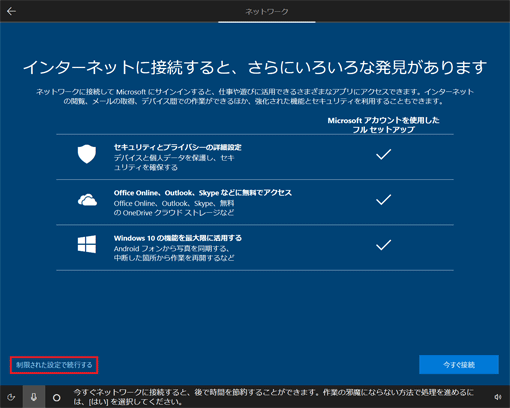The width and height of the screenshot is (510, 408).
Task: Click text Android フォンから写真を同期する
Action: click(171, 249)
